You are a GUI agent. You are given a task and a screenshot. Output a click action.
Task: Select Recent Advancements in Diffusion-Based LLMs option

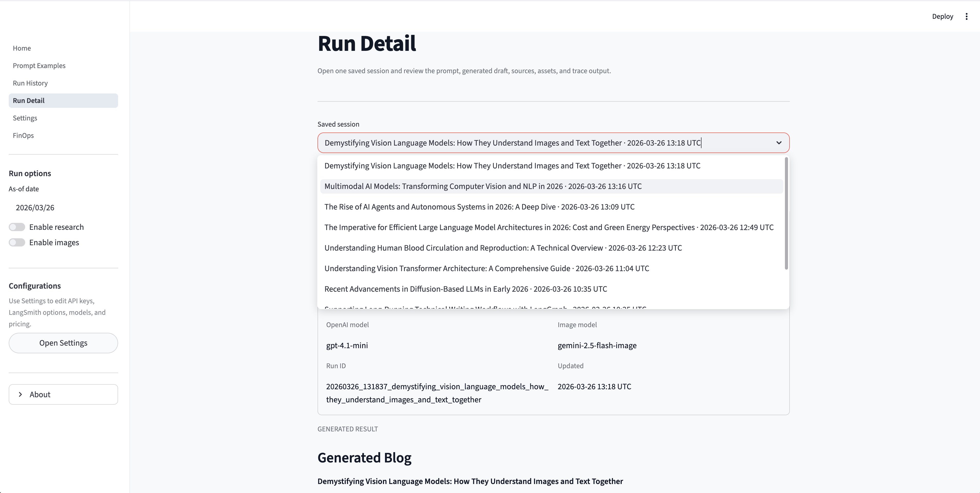tap(465, 289)
